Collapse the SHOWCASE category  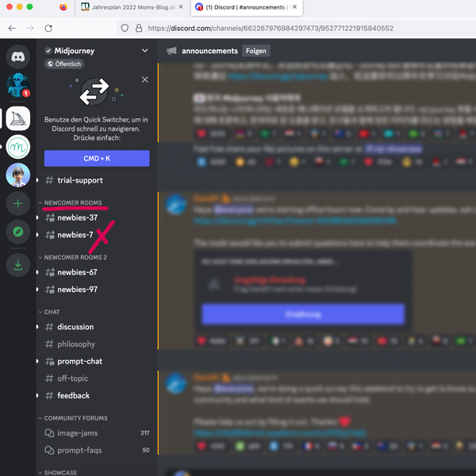(58, 472)
